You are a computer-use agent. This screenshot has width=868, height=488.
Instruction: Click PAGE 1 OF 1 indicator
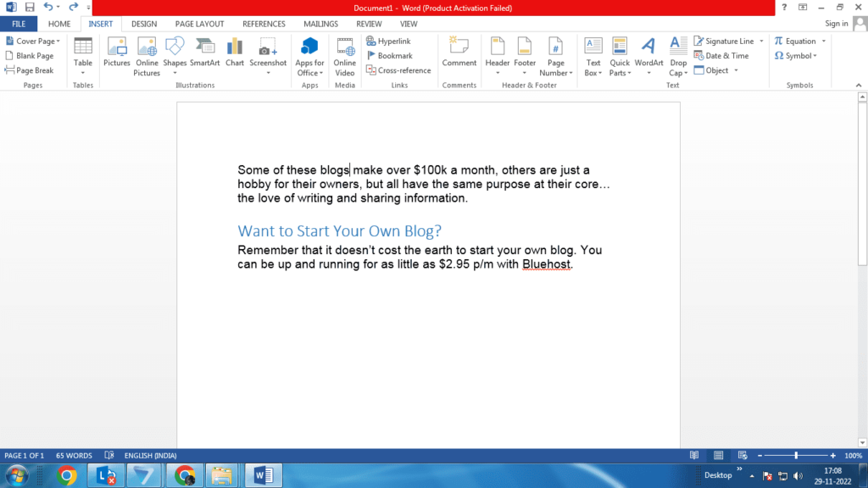click(25, 455)
